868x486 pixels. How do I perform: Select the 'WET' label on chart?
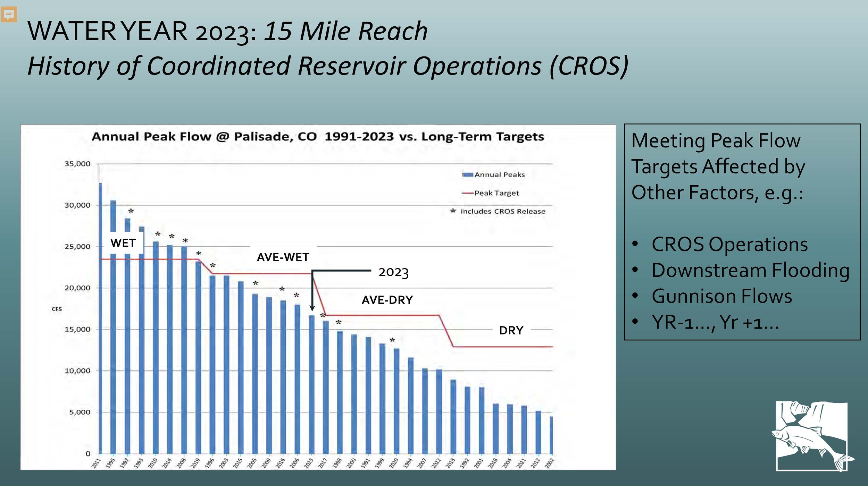coord(123,243)
